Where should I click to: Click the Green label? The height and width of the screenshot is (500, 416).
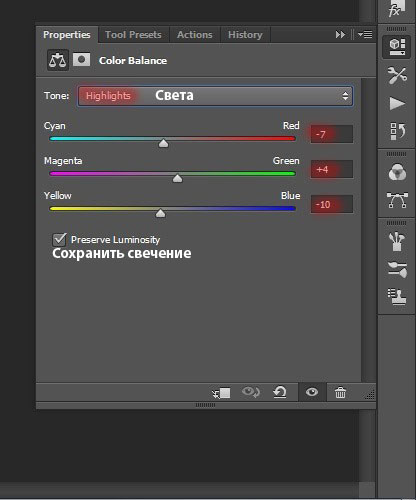pyautogui.click(x=286, y=161)
